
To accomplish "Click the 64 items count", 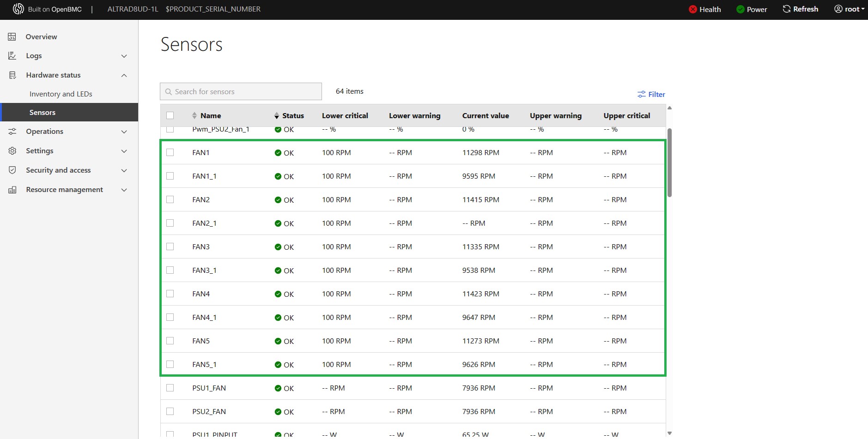I will point(350,91).
